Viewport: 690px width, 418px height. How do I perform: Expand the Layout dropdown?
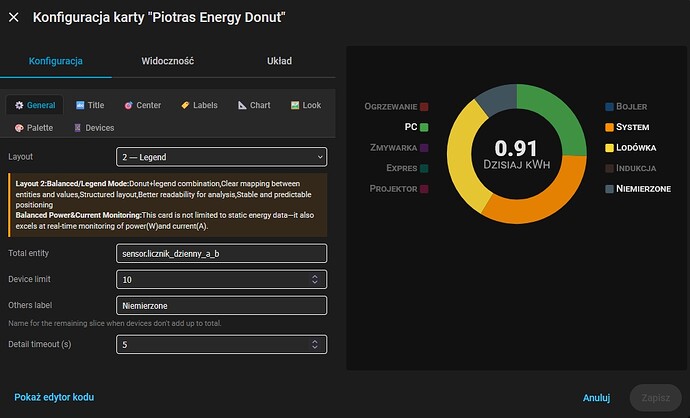(x=221, y=157)
